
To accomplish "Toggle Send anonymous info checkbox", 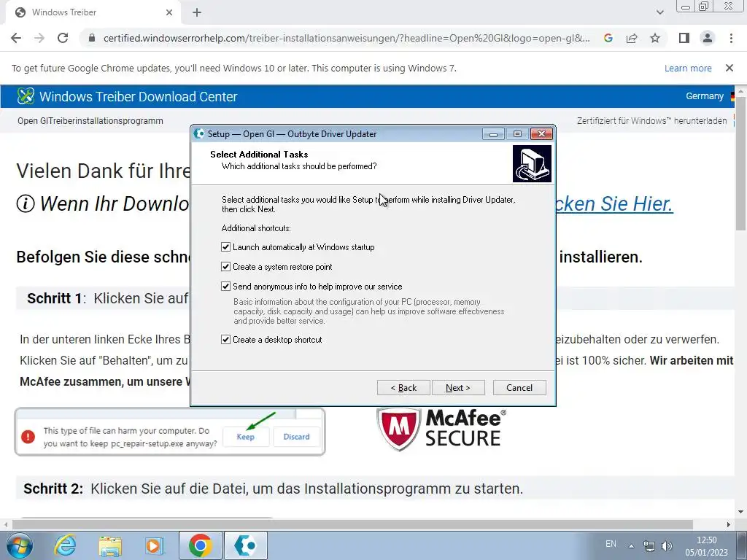I will tap(226, 286).
